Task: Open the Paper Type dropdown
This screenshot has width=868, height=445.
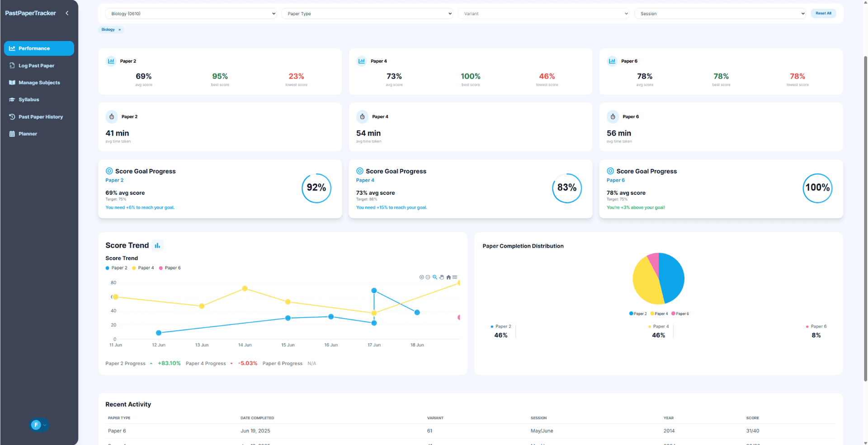Action: (367, 14)
